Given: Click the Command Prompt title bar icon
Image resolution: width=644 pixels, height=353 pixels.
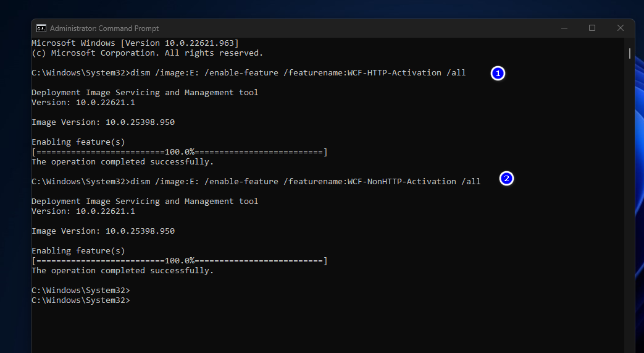Looking at the screenshot, I should pos(41,28).
